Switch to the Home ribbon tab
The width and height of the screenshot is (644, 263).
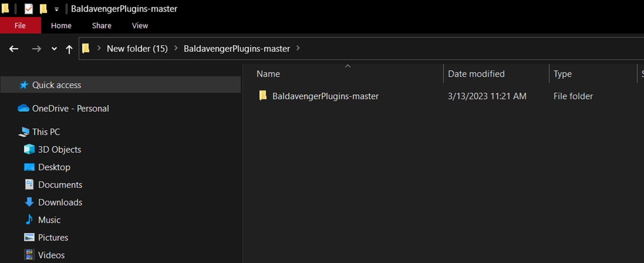tap(61, 26)
